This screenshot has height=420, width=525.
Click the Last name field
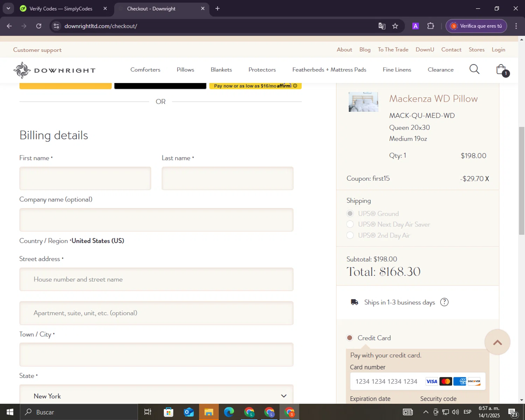click(x=227, y=178)
